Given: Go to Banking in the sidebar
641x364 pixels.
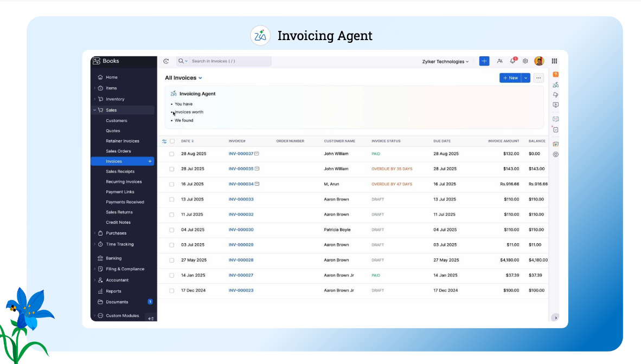Looking at the screenshot, I should tap(113, 258).
